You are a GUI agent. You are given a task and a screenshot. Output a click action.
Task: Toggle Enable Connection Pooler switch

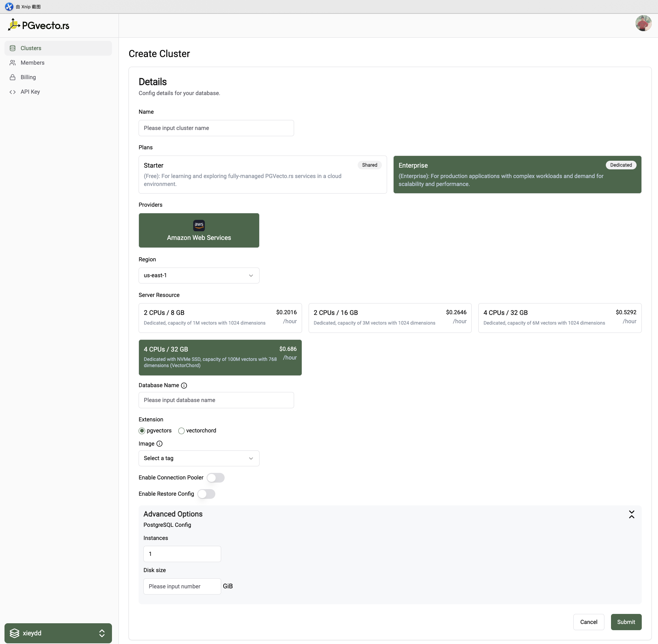click(216, 478)
